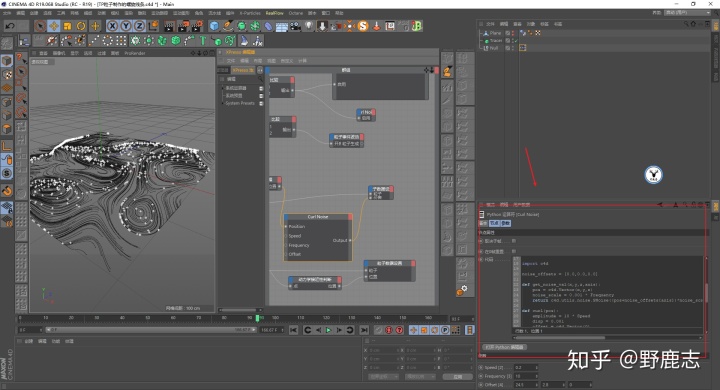Screen dimensions: 720x390
Task: Click the Curl Noise red output corner
Action: 350,217
